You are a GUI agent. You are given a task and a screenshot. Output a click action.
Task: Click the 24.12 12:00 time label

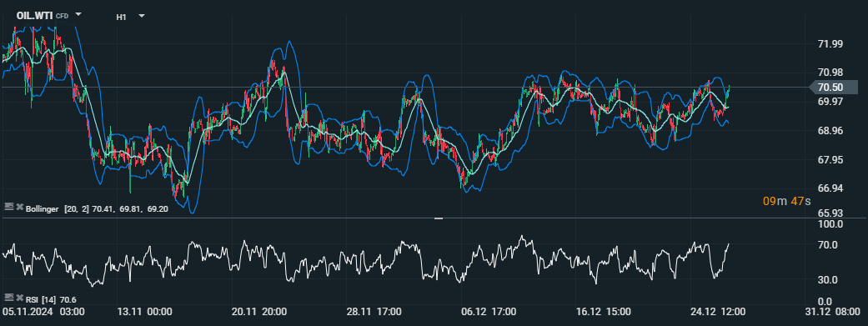coord(717,312)
